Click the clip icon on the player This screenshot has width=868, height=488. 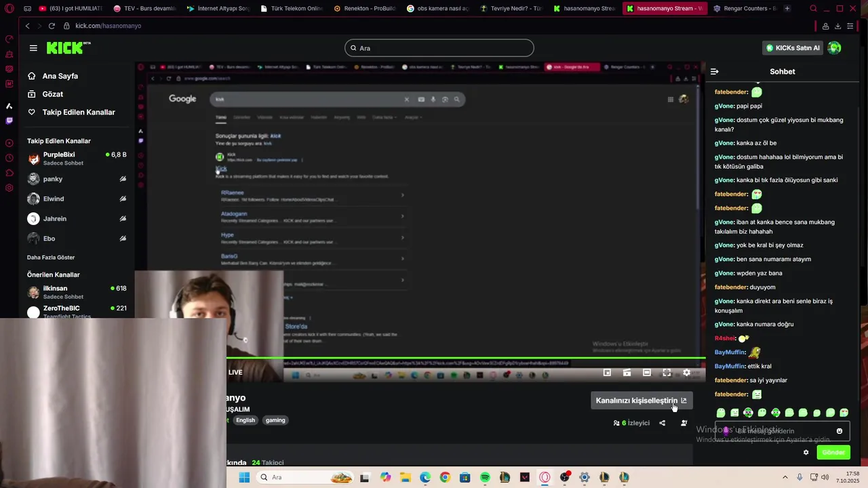627,373
